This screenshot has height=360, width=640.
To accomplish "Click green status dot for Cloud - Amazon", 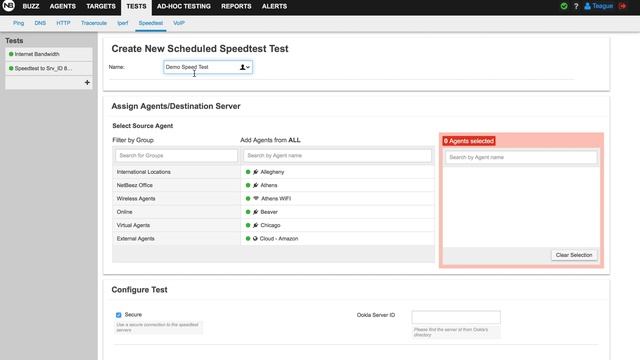I will click(x=248, y=238).
